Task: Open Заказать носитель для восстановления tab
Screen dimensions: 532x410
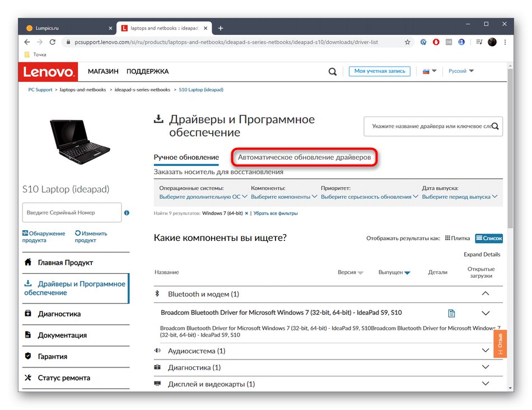Action: click(x=218, y=172)
